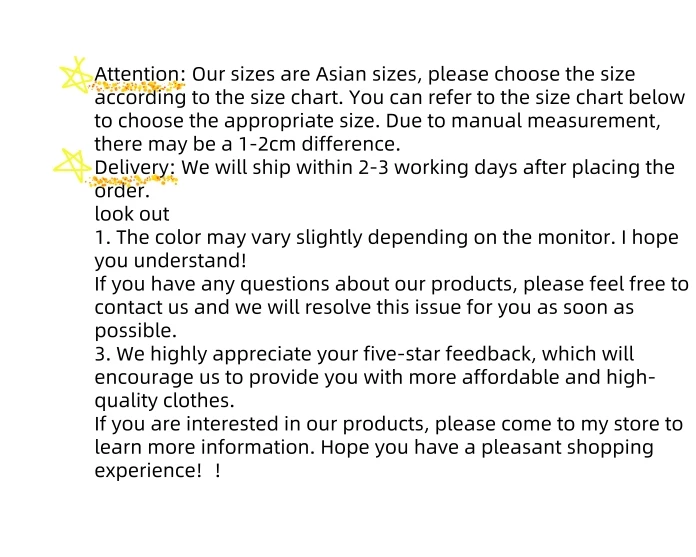Click the yellow star beside Delivery

coord(73,166)
